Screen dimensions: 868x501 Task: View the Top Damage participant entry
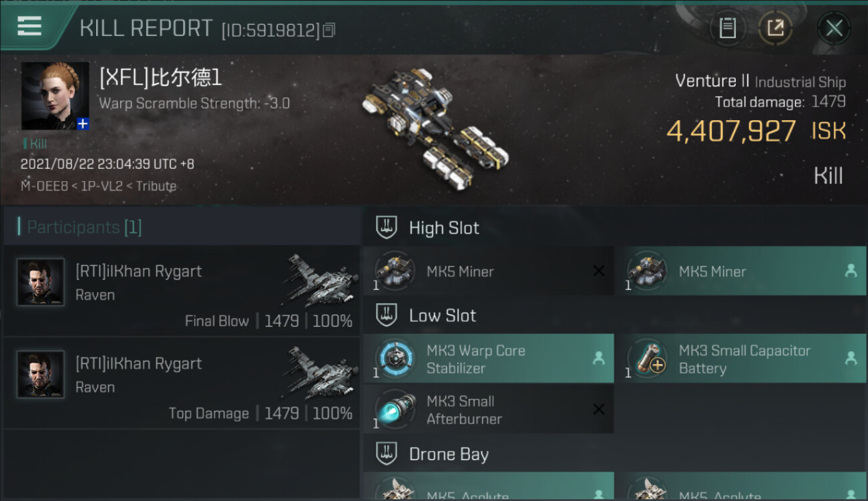tap(182, 383)
